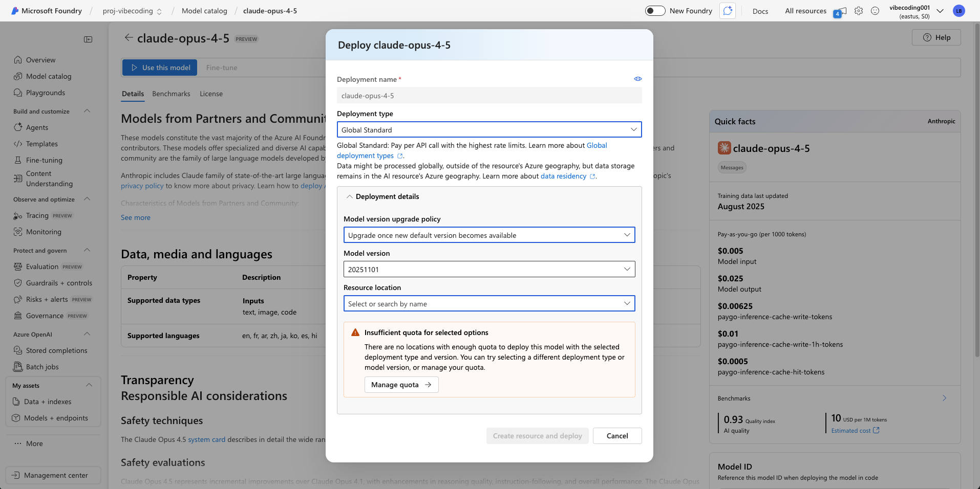Screen dimensions: 980x489
Task: Click the Deployment name input field
Action: click(489, 96)
